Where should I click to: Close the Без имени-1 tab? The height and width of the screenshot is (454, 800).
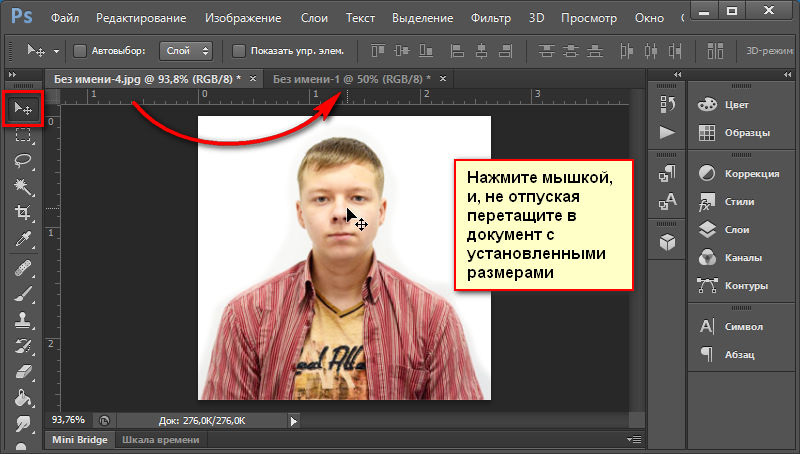443,79
